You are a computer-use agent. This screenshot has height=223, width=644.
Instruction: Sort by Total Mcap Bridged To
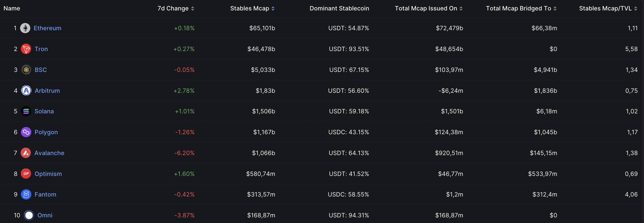[x=521, y=9]
